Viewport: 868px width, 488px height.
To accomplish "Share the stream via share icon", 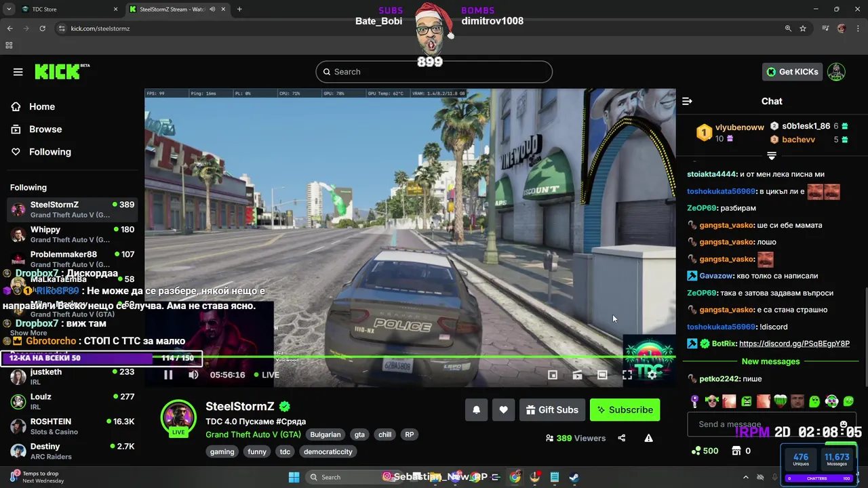I will click(x=622, y=438).
